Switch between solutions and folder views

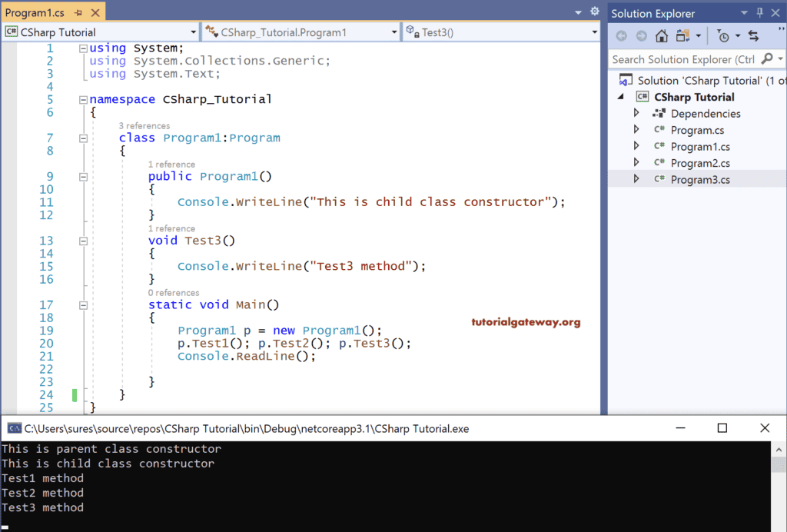(x=682, y=35)
